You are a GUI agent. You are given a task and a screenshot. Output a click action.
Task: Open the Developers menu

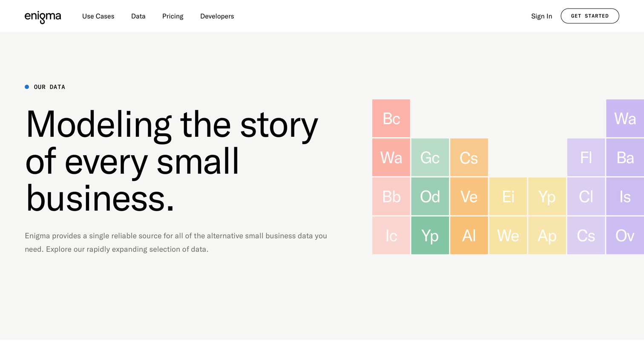click(x=217, y=16)
